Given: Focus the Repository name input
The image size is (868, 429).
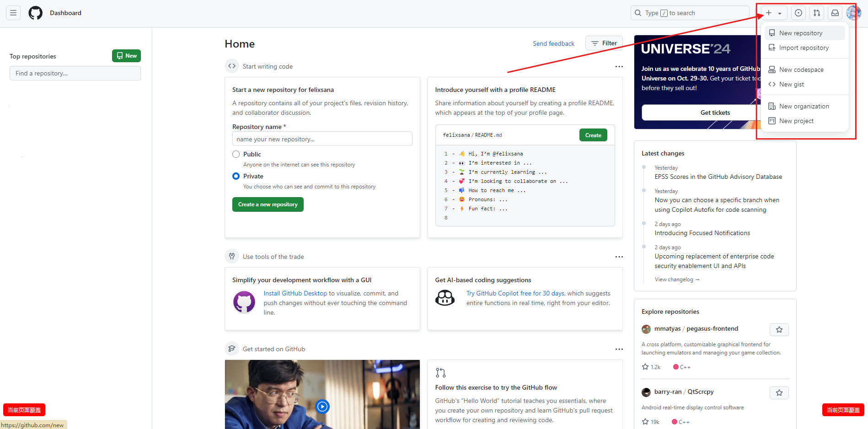Looking at the screenshot, I should point(322,139).
